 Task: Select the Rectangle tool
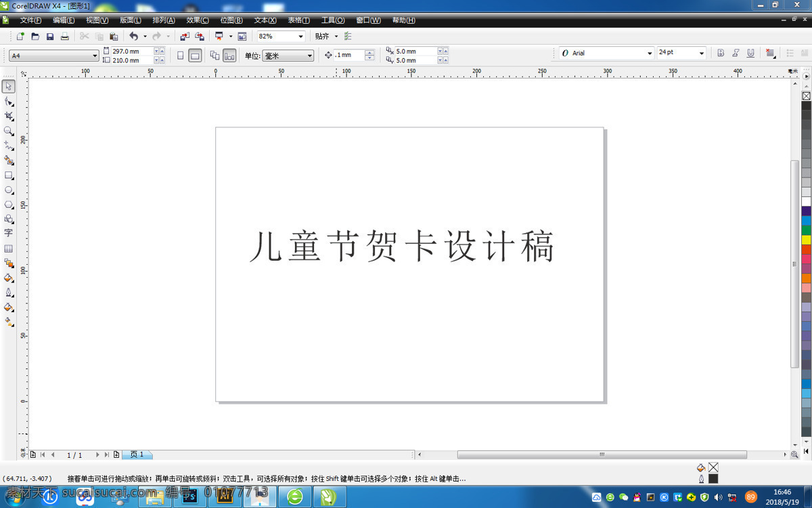point(9,175)
